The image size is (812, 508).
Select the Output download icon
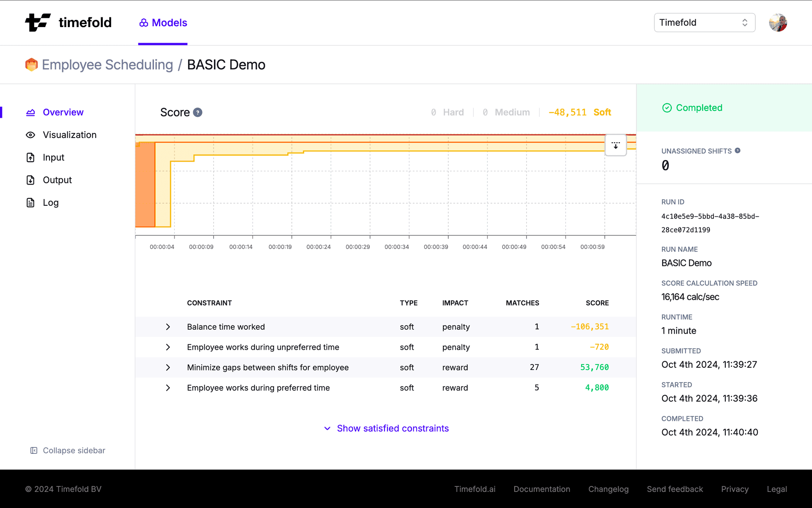click(x=30, y=180)
